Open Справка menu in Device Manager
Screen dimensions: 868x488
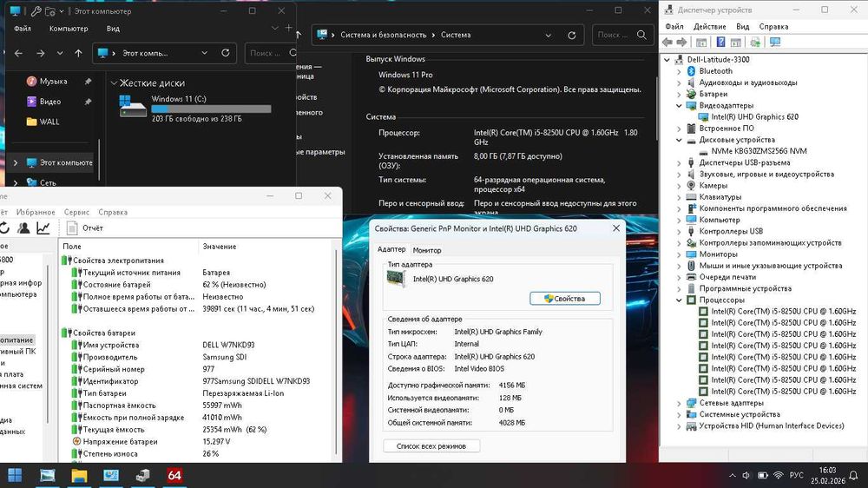773,27
